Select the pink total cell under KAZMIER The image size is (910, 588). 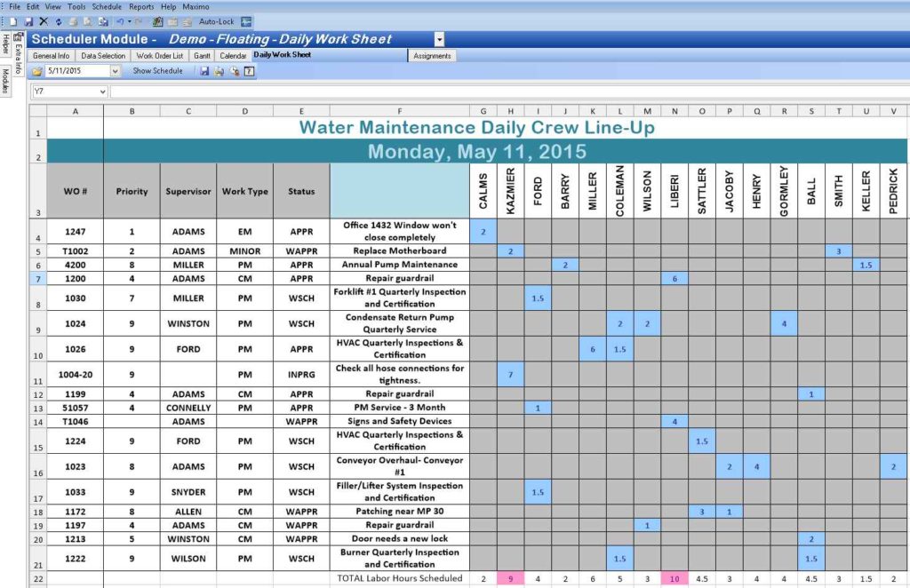tap(510, 577)
